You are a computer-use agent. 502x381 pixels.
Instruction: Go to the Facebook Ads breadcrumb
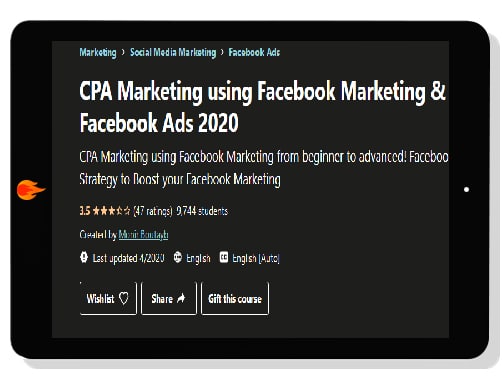(x=254, y=52)
